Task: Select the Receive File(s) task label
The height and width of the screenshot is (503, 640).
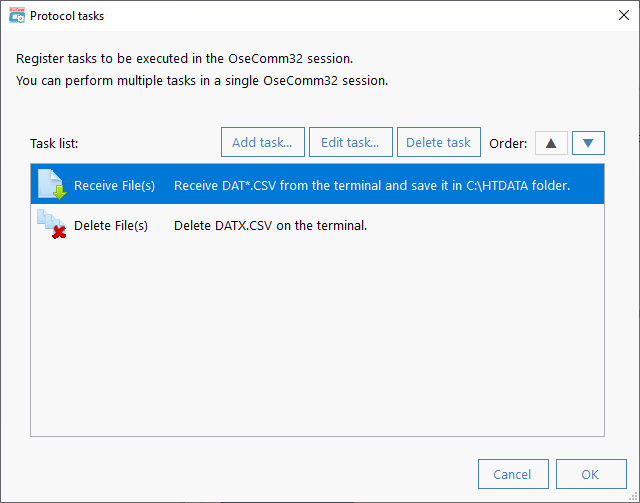Action: pos(114,185)
